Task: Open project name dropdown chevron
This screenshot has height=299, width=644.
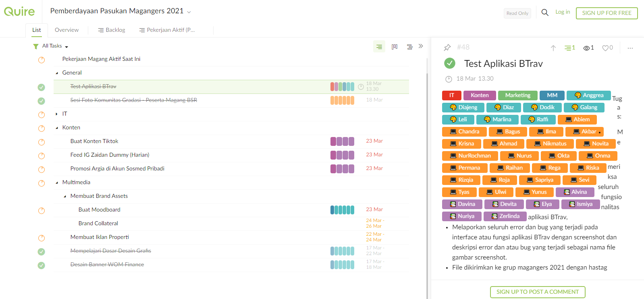Action: point(189,12)
